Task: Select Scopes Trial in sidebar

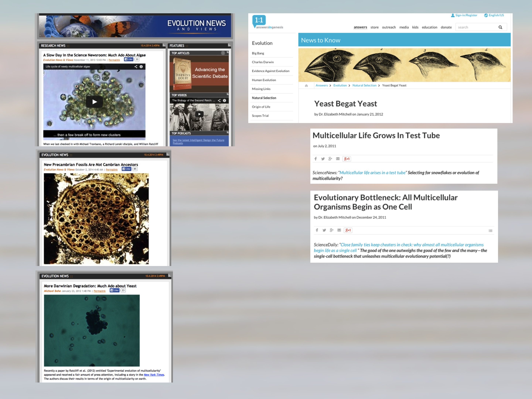Action: 260,116
